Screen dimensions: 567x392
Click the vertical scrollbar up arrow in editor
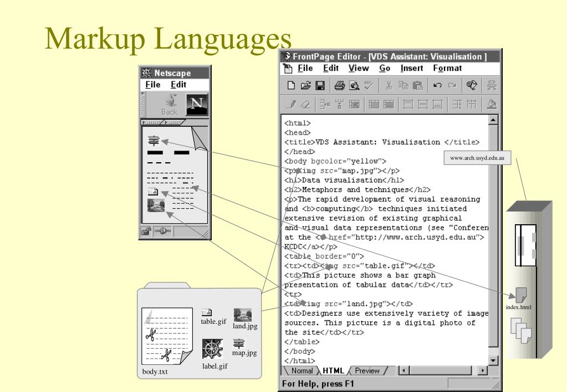[x=493, y=120]
